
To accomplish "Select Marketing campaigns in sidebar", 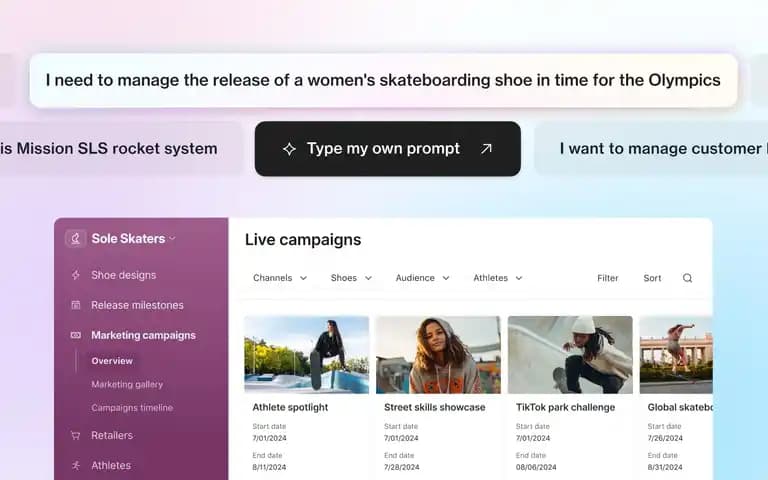I will tap(143, 335).
